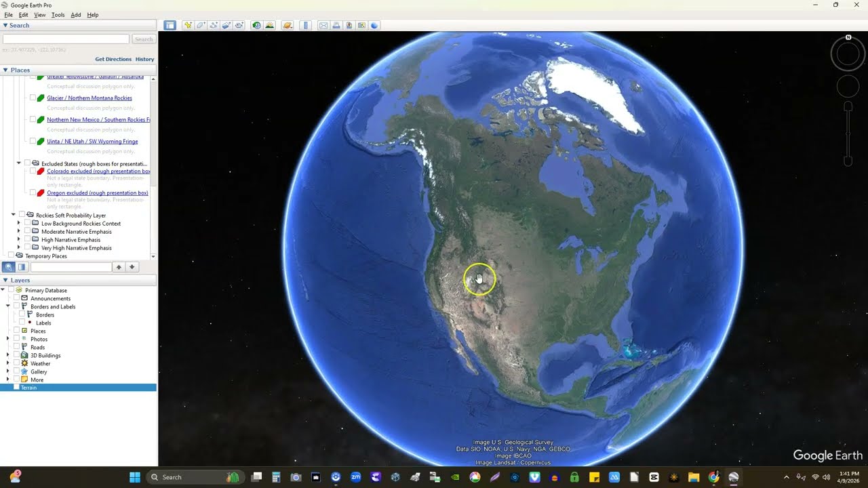Click the zoom slider track
Viewport: 868px width, 488px height.
(x=848, y=134)
